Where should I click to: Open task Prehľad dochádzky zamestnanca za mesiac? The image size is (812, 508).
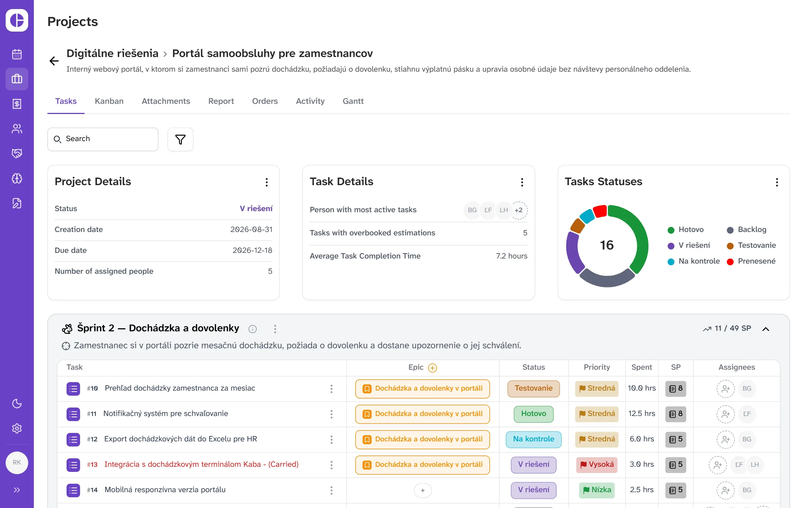tap(180, 388)
